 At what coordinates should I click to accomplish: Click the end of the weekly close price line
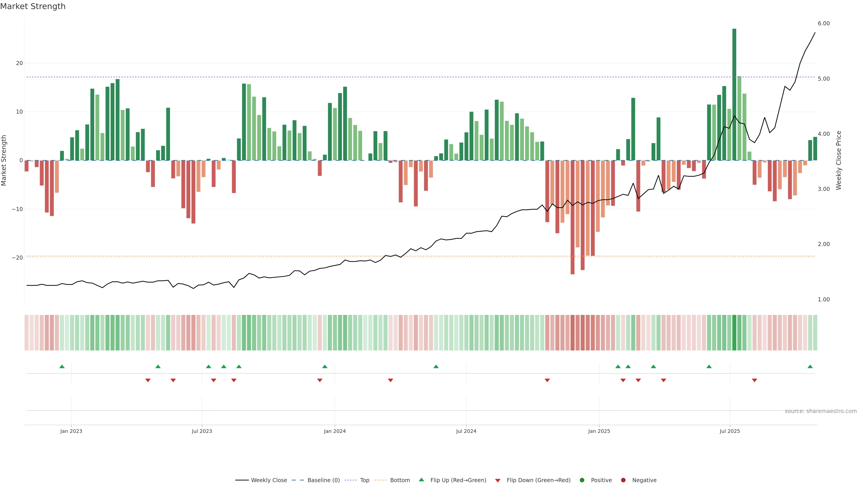click(x=815, y=33)
